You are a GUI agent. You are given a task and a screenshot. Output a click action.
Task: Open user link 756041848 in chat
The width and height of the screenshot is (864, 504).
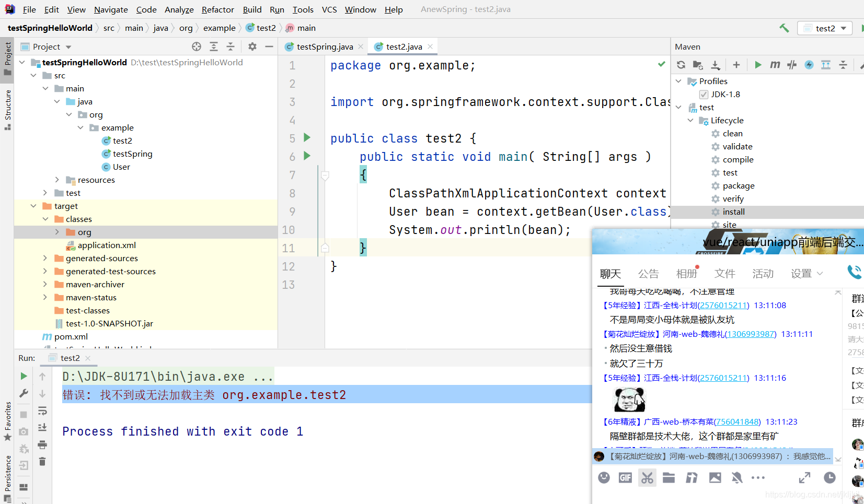pyautogui.click(x=737, y=422)
